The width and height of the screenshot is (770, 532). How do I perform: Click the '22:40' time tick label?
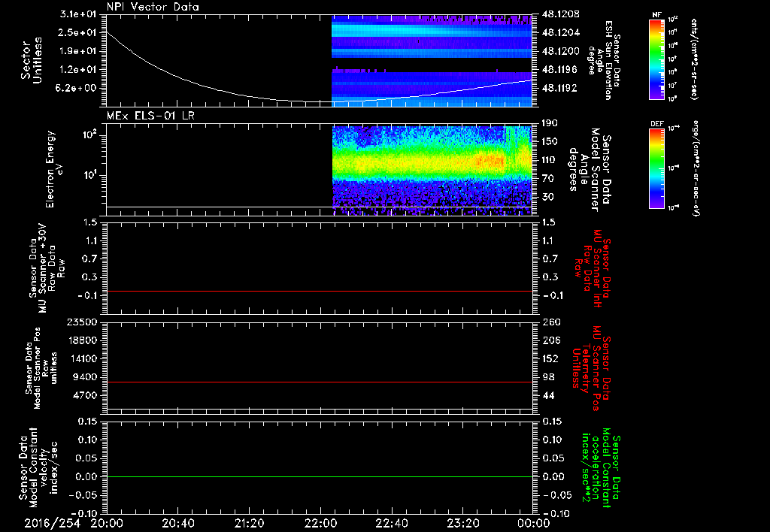(x=391, y=523)
